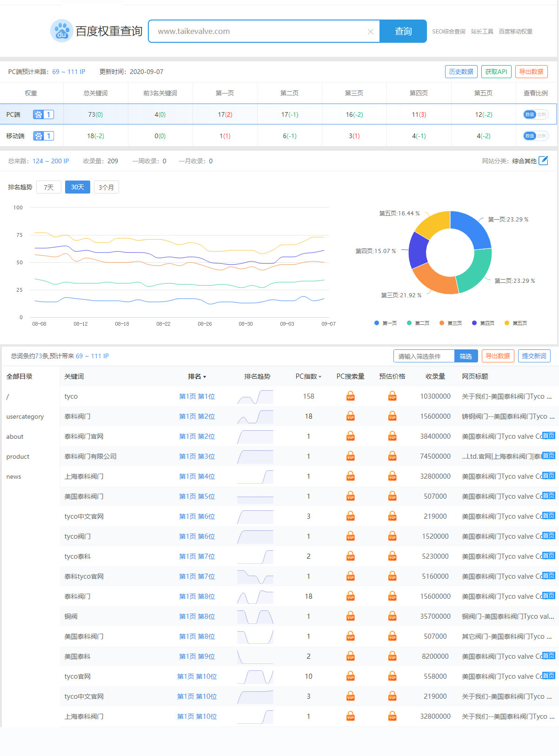Toggle 第三页 legend series
Viewport: 559px width, 756px height.
451,323
